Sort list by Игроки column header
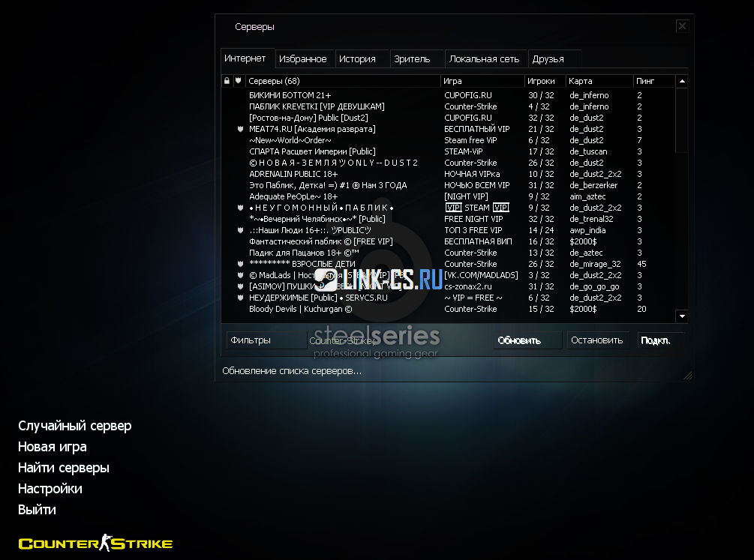Image resolution: width=754 pixels, height=560 pixels. coord(543,81)
